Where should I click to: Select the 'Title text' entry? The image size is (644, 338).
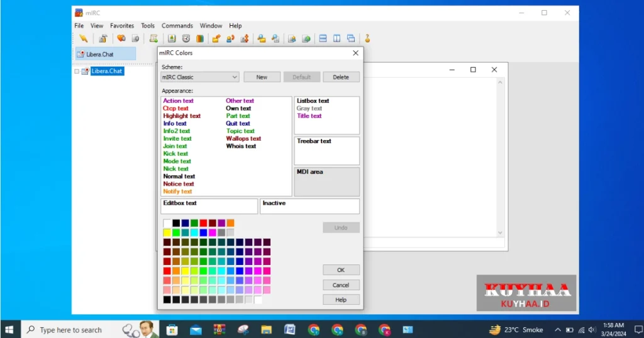point(309,116)
